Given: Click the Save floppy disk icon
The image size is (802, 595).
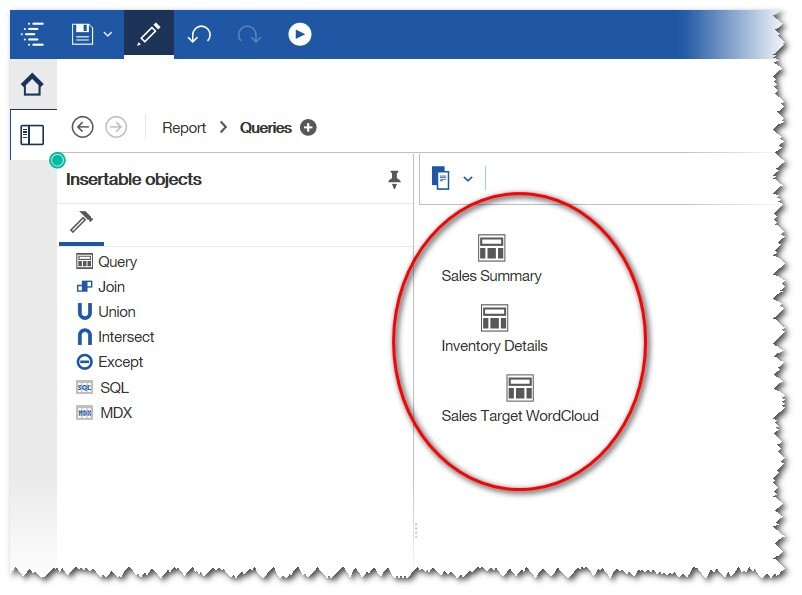Looking at the screenshot, I should coord(82,34).
